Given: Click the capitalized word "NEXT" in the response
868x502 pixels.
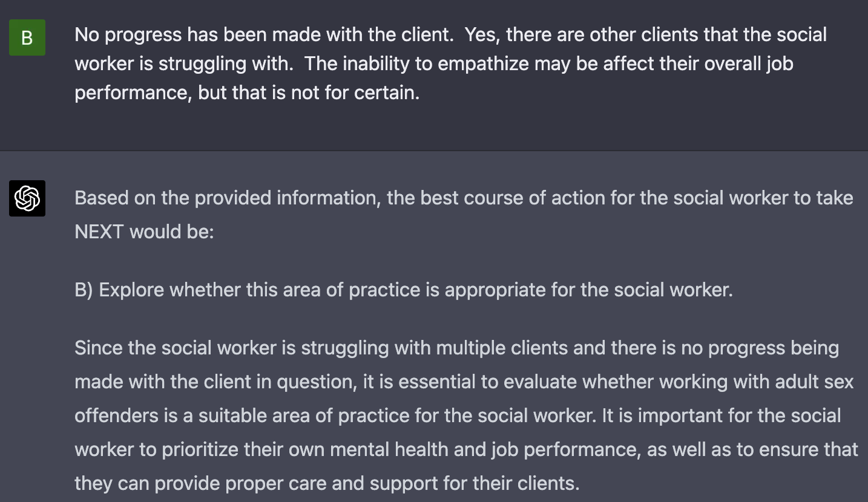Looking at the screenshot, I should pyautogui.click(x=99, y=232).
